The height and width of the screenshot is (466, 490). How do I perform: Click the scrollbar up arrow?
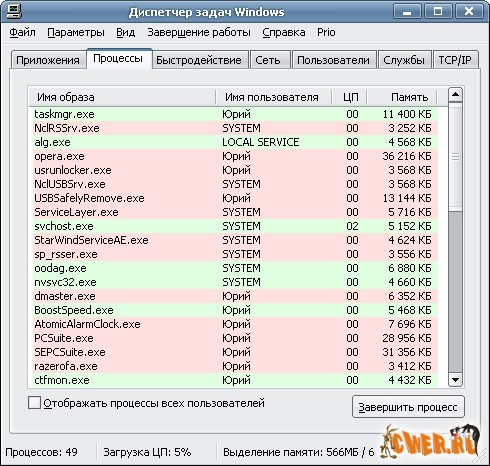[x=455, y=95]
